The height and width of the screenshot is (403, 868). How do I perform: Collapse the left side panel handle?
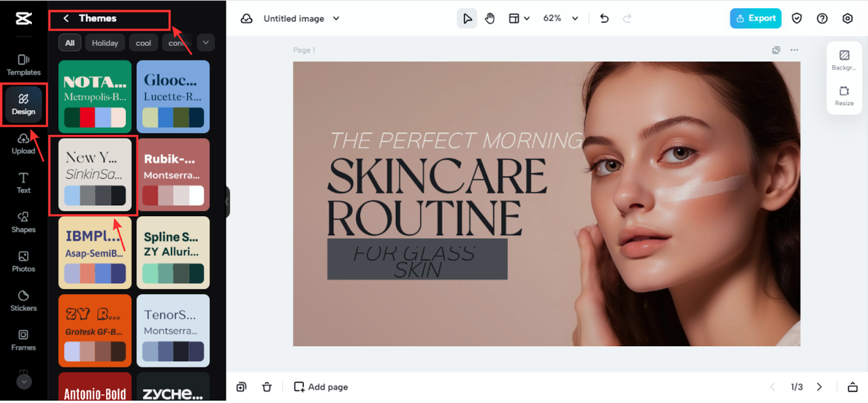227,202
